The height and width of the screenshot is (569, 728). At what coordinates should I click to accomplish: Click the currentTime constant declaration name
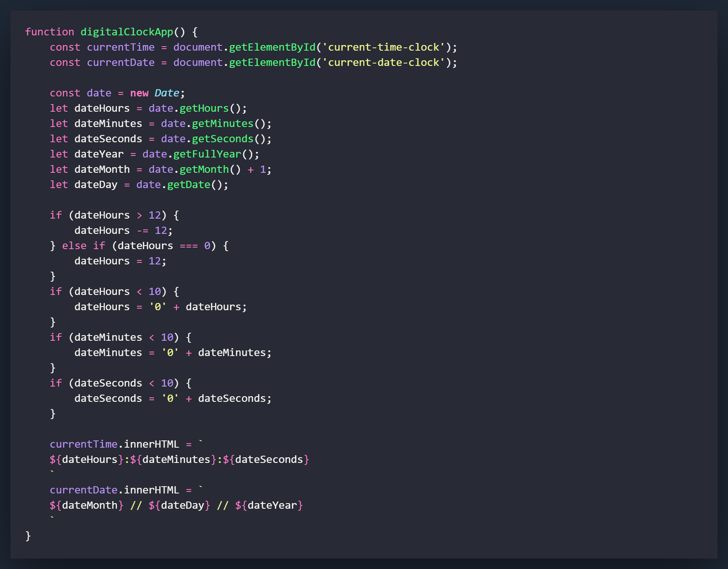click(121, 47)
